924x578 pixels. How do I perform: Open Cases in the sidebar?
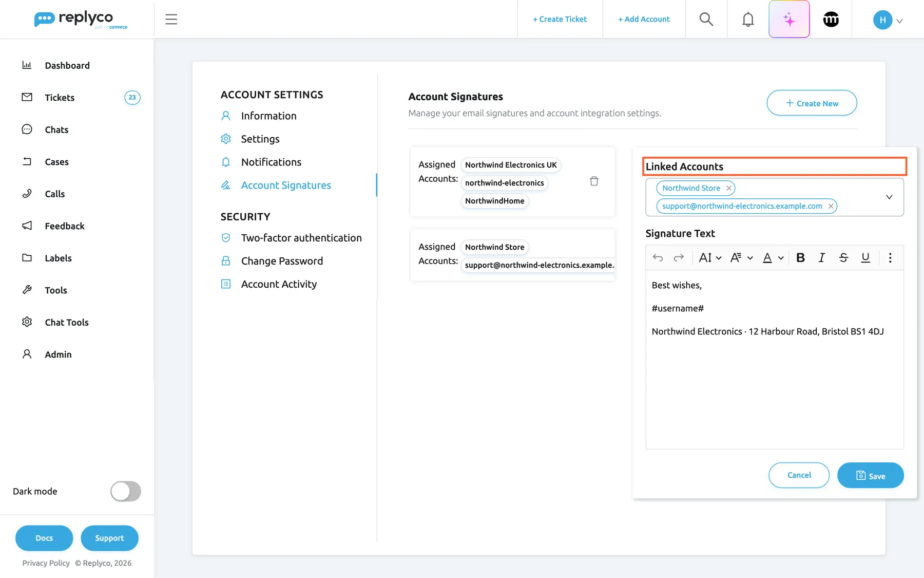coord(56,162)
